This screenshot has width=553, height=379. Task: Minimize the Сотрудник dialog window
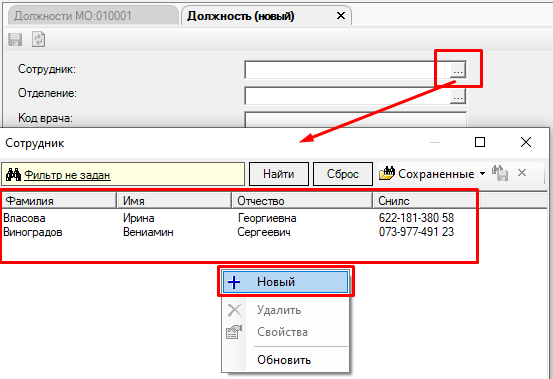coord(435,142)
